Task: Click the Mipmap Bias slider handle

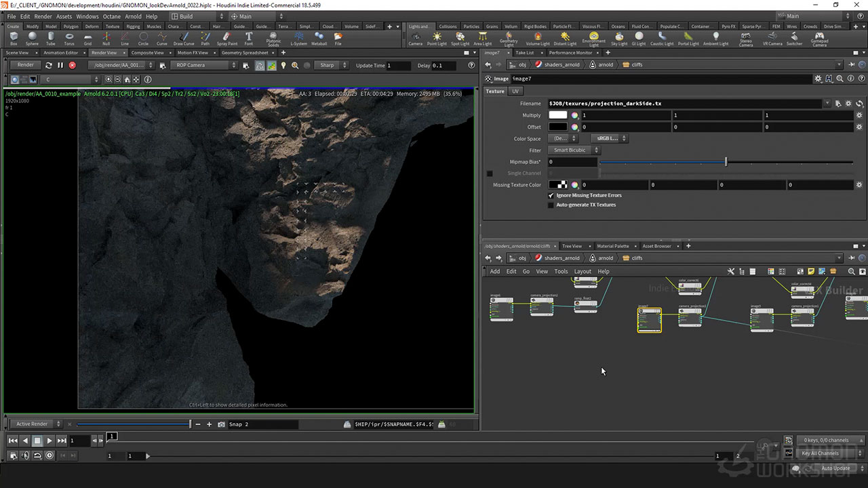Action: coord(726,162)
